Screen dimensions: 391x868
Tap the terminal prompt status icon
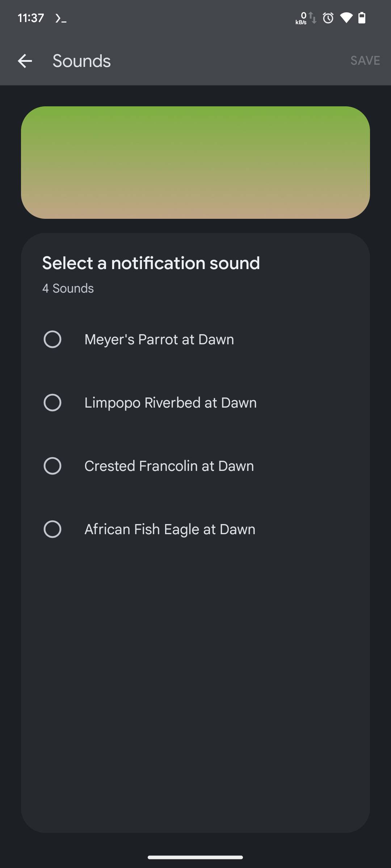(x=61, y=18)
